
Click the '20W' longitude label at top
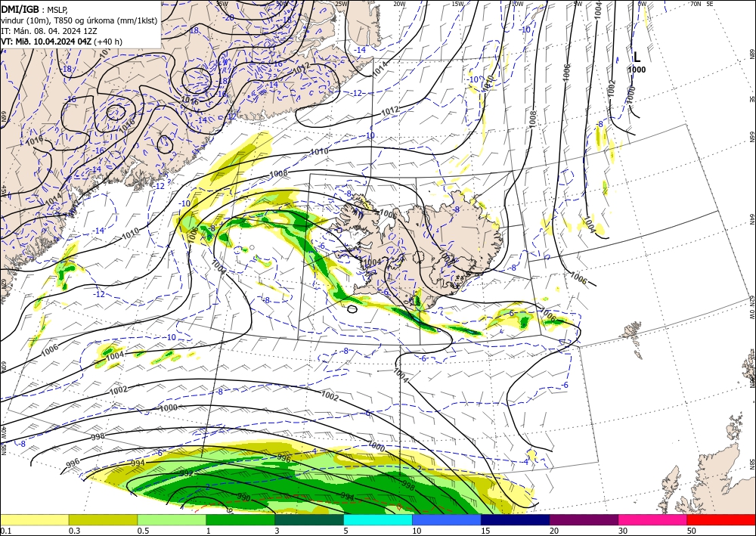398,4
